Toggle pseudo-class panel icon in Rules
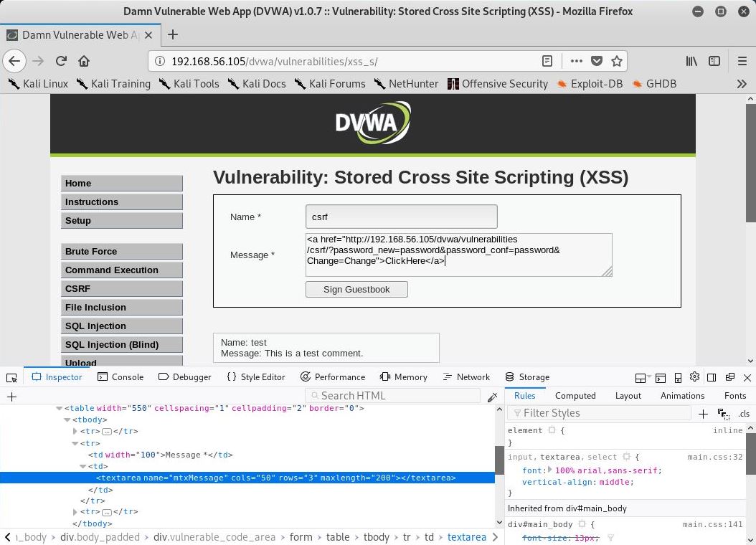Viewport: 756px width, 545px height. pos(723,414)
